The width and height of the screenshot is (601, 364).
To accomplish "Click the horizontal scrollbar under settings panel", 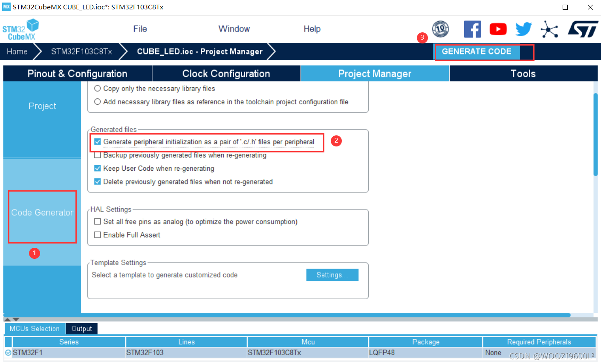I will pos(286,315).
